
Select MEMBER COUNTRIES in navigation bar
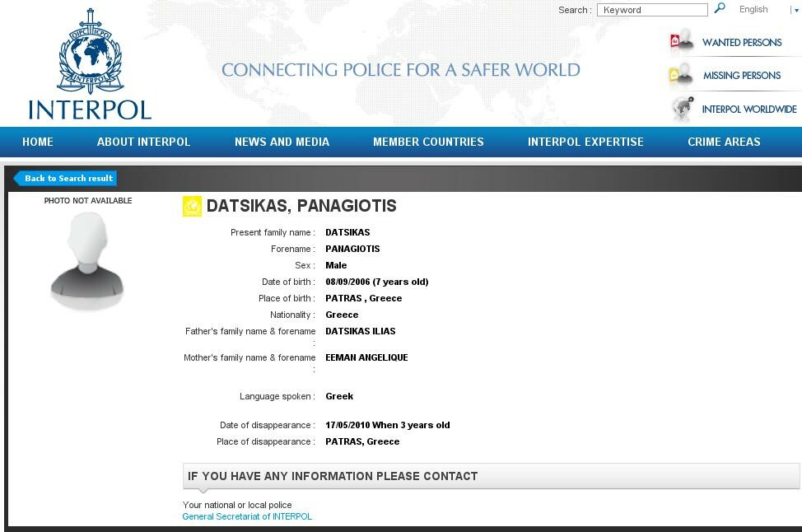click(x=428, y=142)
